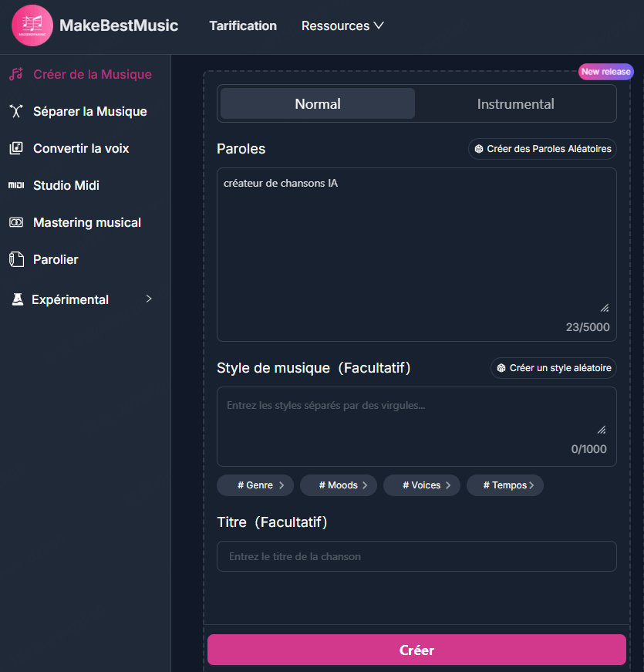Click the Studio Midi icon

coord(15,185)
